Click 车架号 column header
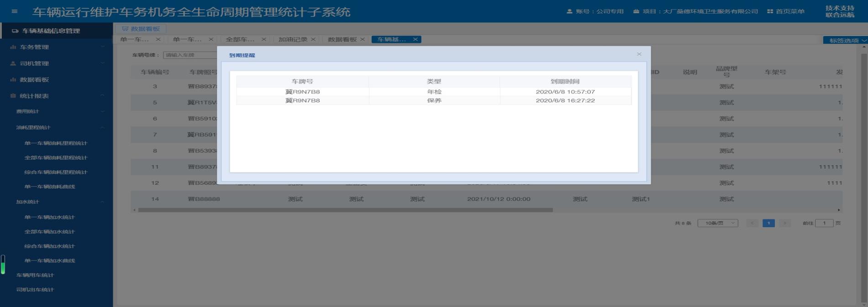 click(x=775, y=72)
